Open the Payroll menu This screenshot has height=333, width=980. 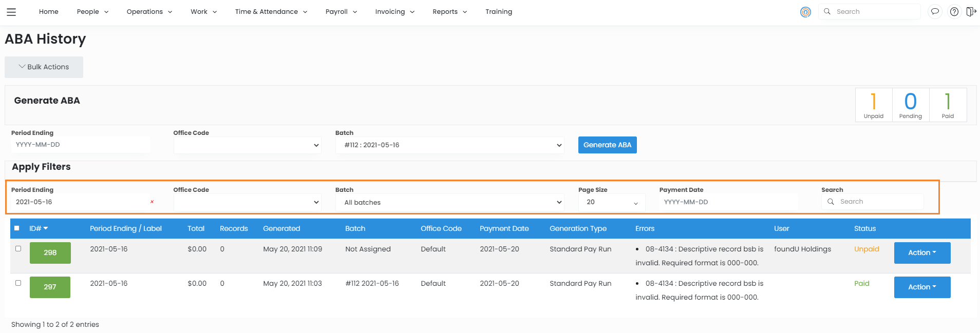341,12
